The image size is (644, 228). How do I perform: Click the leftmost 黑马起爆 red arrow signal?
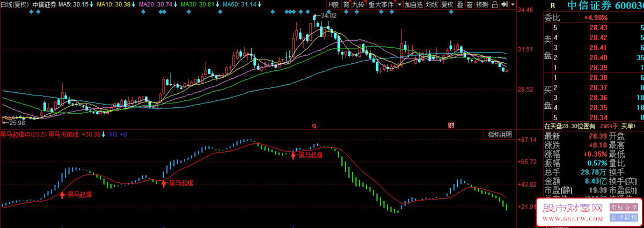click(x=62, y=195)
